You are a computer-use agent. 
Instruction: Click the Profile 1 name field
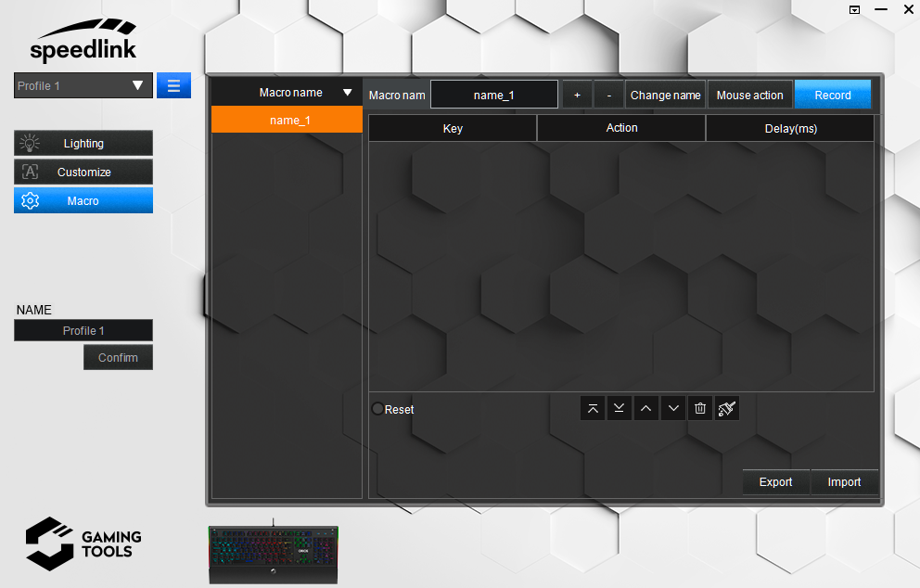(83, 331)
